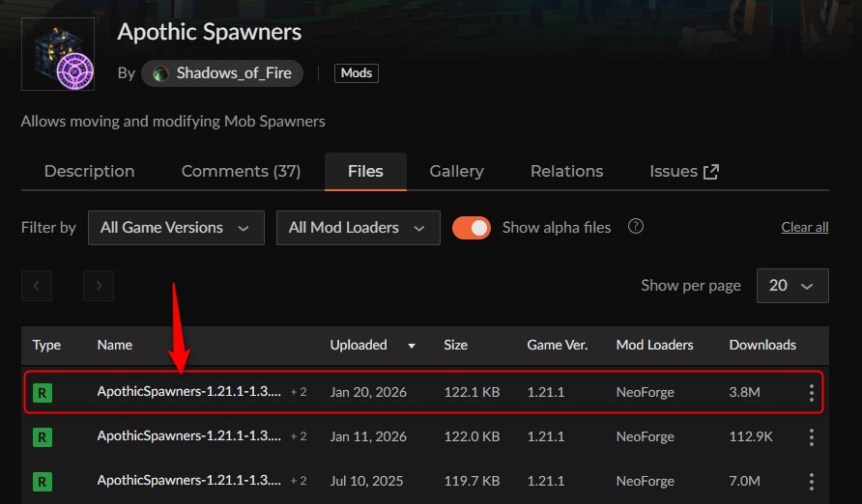Click NeoForge in the Jan 11, 2026 row
Screen dimensions: 862x504
tap(645, 436)
